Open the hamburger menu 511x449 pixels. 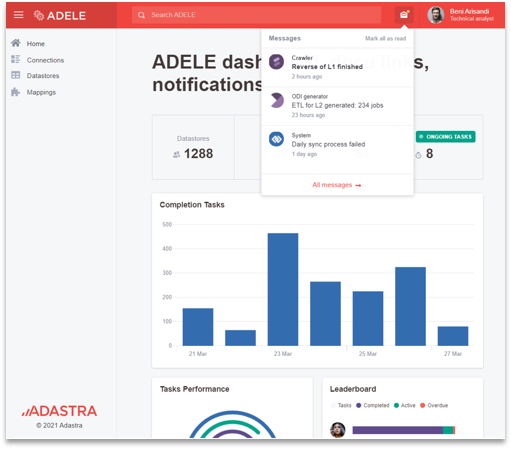coord(18,15)
